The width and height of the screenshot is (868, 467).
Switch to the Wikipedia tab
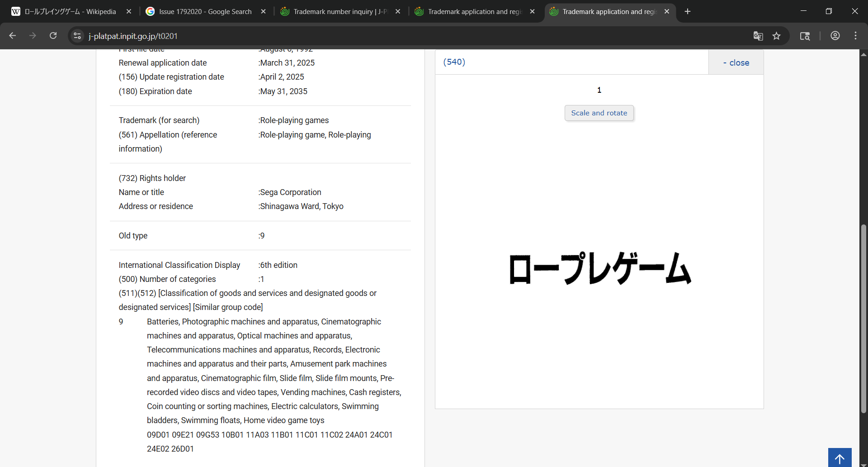[x=70, y=11]
